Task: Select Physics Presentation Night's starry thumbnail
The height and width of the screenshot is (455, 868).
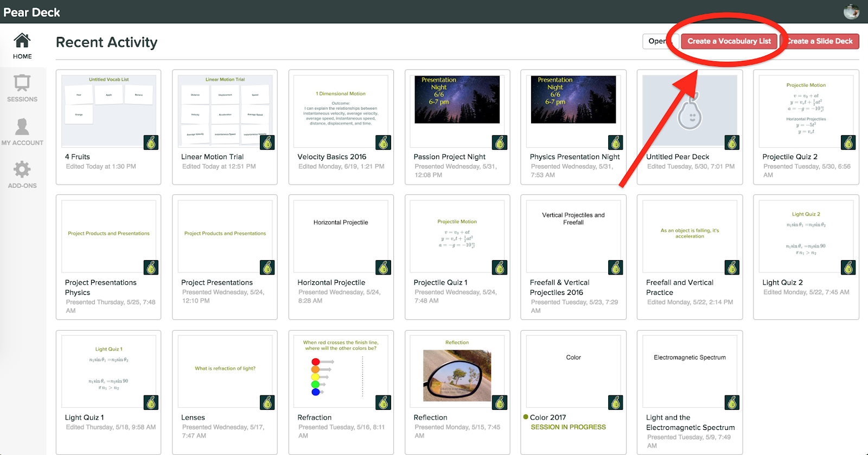Action: pyautogui.click(x=573, y=111)
